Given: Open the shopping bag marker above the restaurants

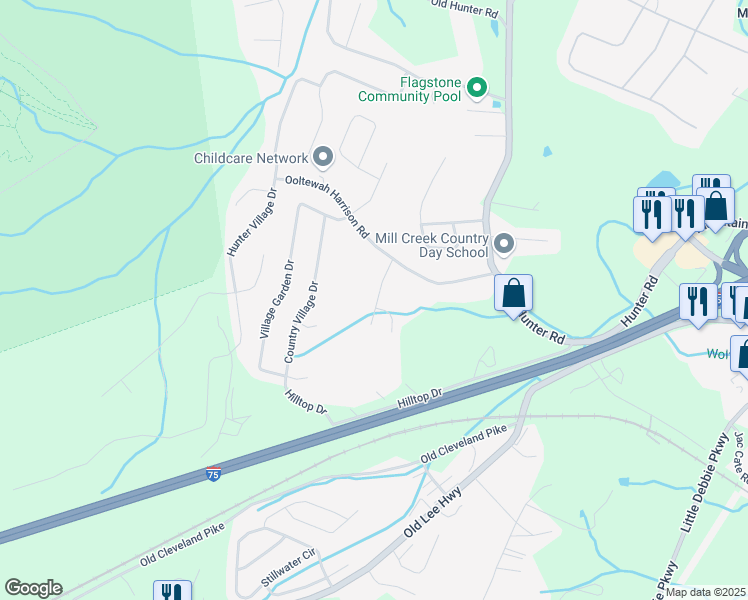Looking at the screenshot, I should pyautogui.click(x=716, y=208).
